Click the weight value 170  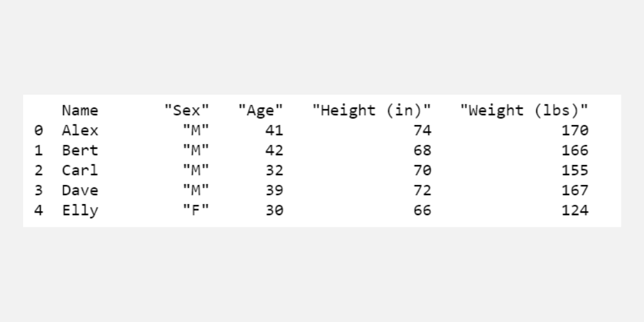574,131
